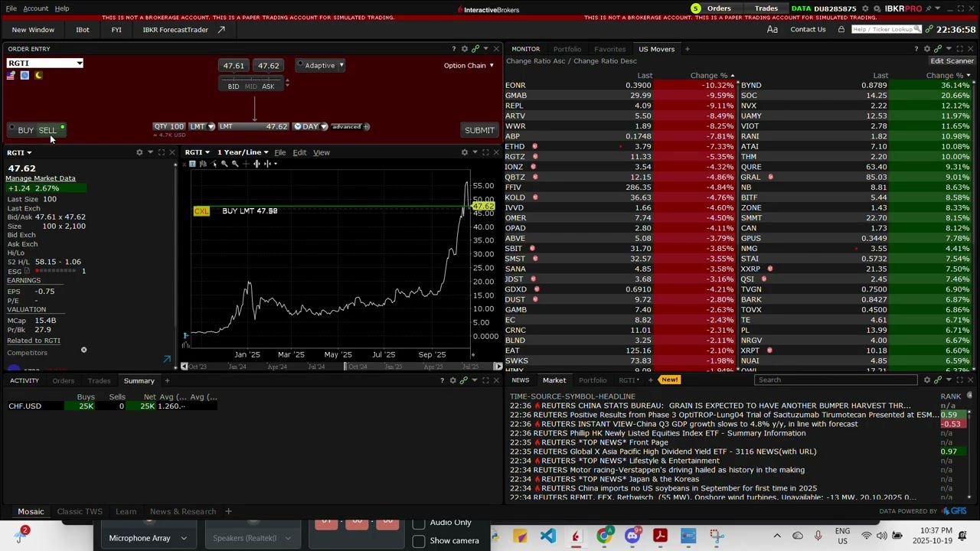
Task: Select BID price preset
Action: [234, 86]
